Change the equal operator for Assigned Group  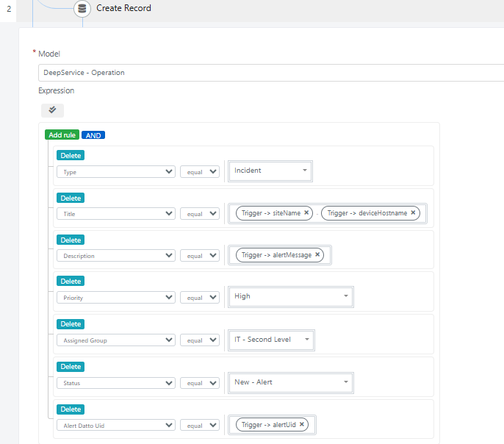pyautogui.click(x=200, y=340)
